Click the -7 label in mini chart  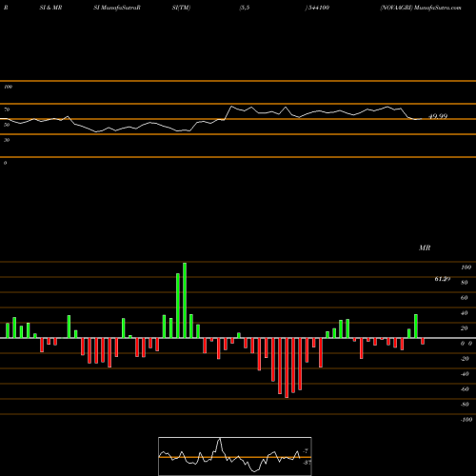306,450
